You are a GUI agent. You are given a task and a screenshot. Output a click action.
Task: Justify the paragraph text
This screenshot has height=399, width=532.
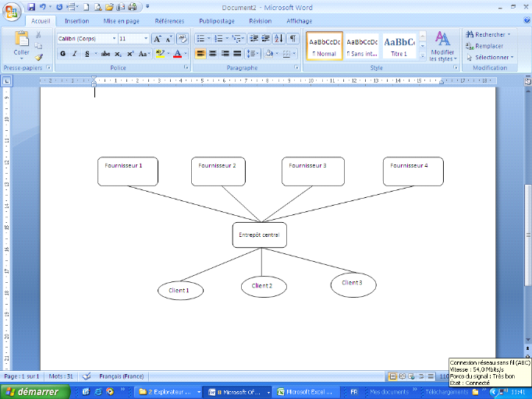pyautogui.click(x=237, y=54)
